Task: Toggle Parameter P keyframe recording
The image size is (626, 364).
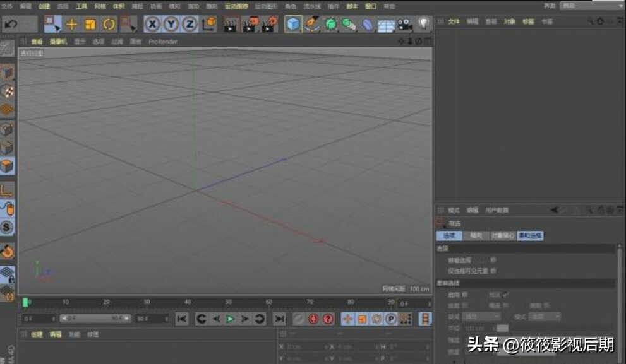Action: click(391, 319)
